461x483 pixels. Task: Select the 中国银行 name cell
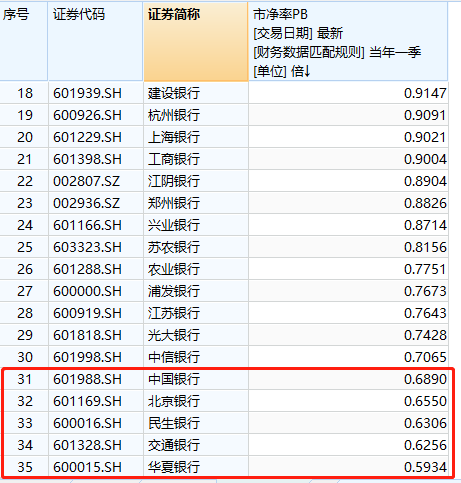click(196, 379)
